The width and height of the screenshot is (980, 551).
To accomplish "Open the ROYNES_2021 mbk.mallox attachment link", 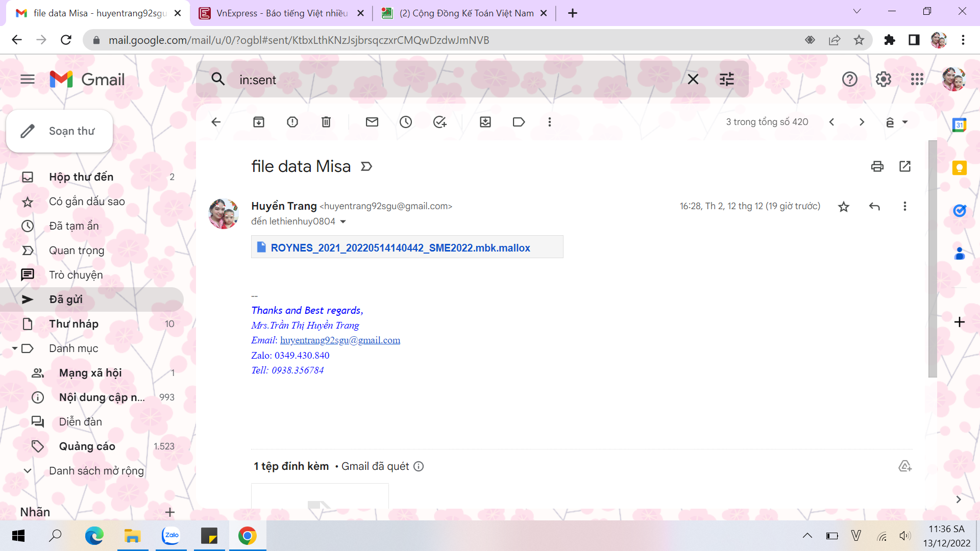I will (400, 248).
